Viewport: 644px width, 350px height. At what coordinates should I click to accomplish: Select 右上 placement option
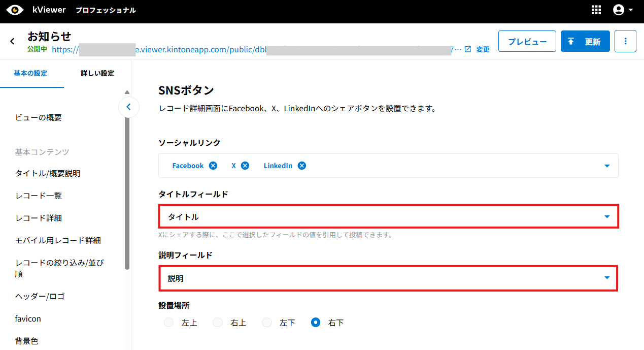coord(218,323)
